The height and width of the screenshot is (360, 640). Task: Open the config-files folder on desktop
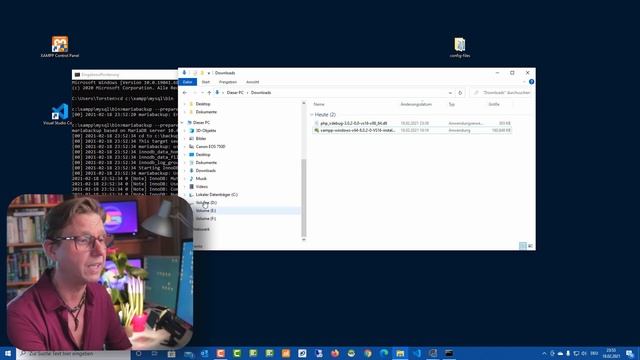click(x=460, y=47)
